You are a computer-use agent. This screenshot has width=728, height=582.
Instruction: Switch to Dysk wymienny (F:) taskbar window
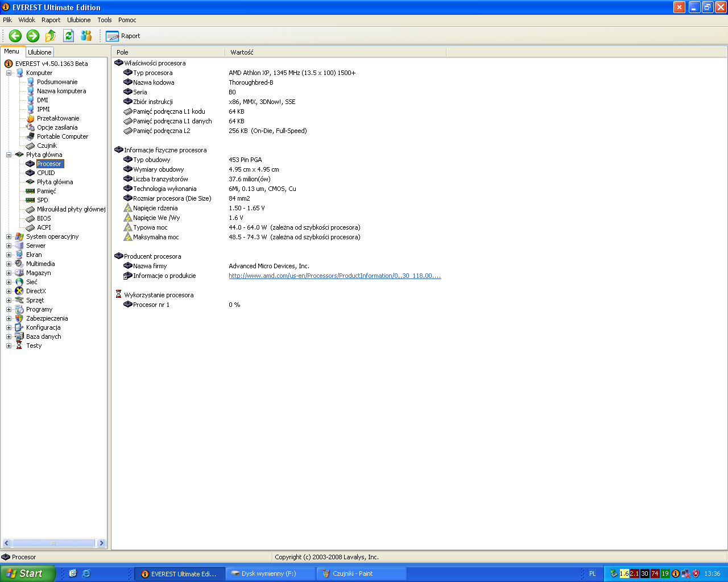271,573
